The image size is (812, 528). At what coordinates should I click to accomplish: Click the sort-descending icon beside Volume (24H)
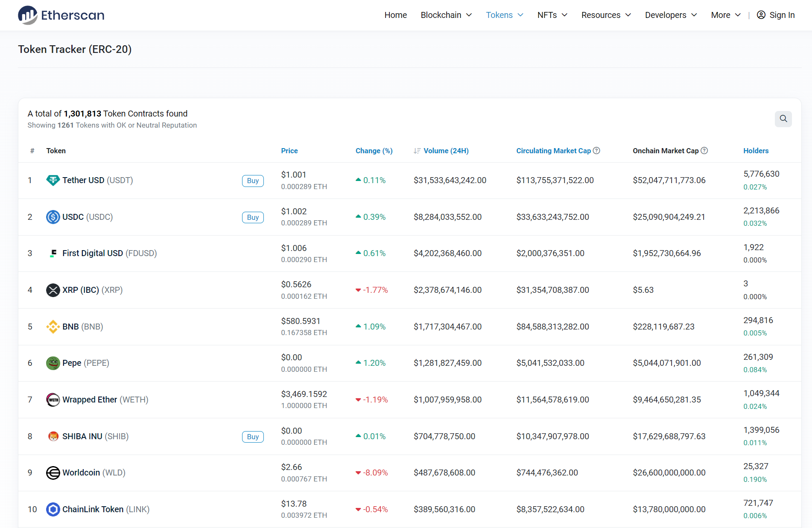pos(417,151)
